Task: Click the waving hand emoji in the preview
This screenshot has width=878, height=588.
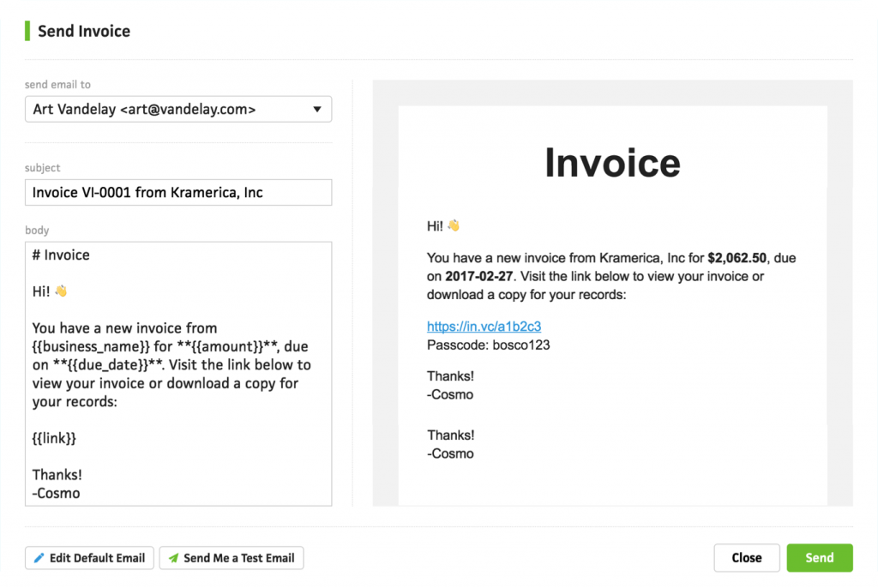Action: (454, 225)
